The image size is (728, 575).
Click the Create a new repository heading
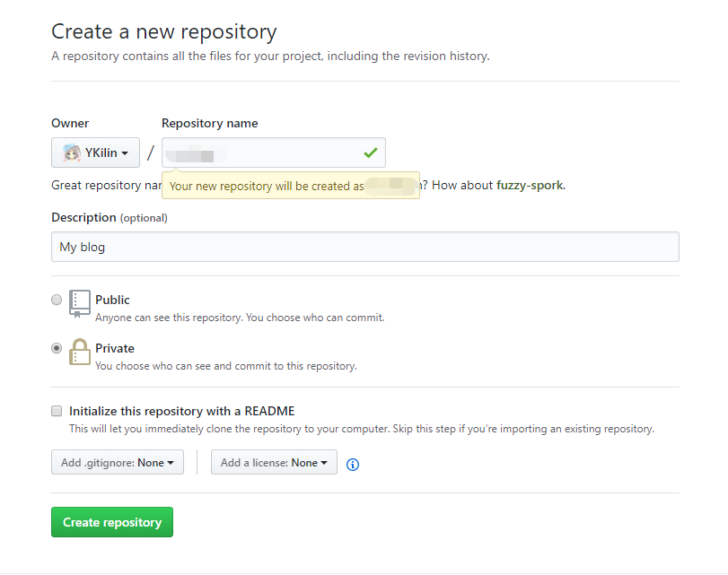pyautogui.click(x=164, y=31)
